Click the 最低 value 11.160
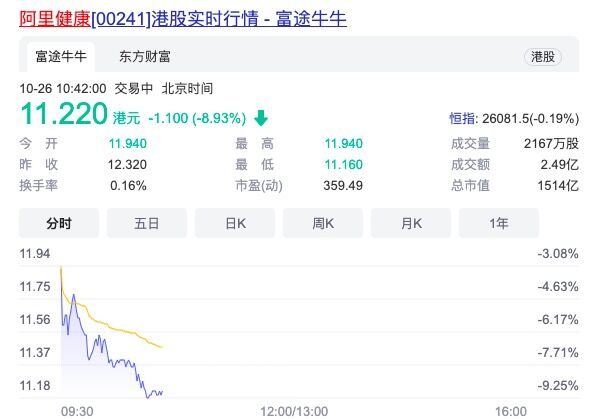This screenshot has width=598, height=419. point(344,165)
